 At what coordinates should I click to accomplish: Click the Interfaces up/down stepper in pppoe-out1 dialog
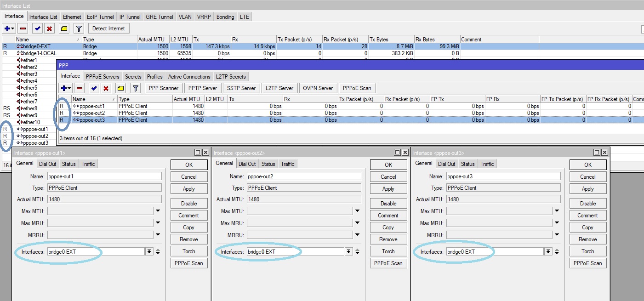(158, 251)
